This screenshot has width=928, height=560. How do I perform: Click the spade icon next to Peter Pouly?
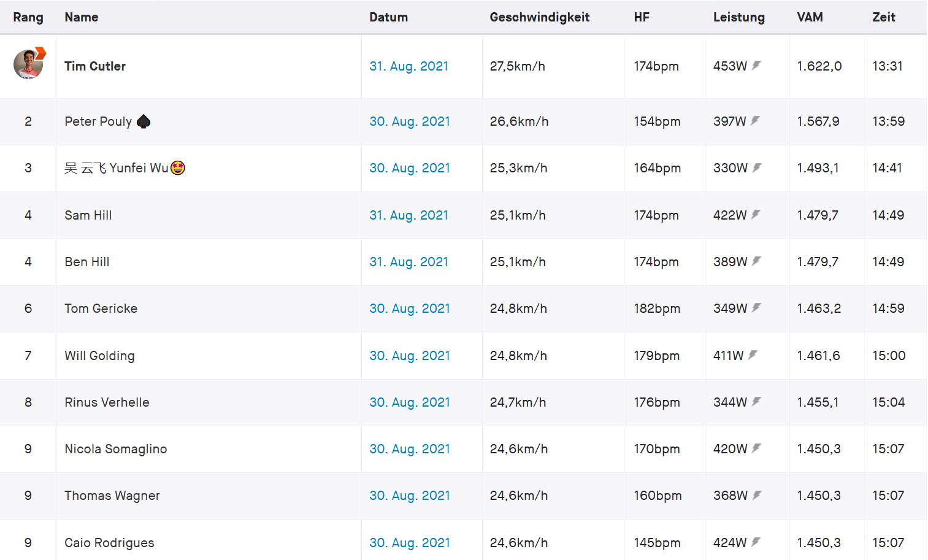click(144, 121)
